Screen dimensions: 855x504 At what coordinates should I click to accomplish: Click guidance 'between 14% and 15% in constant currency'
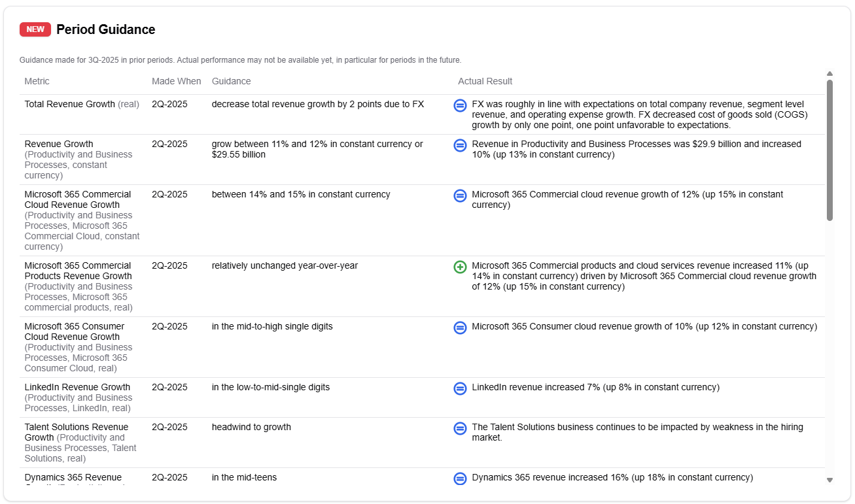(x=301, y=194)
